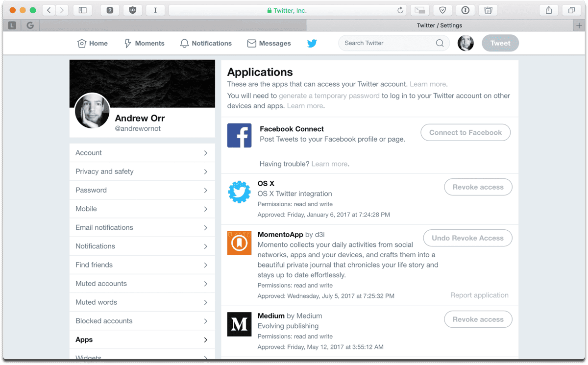Click the @andrewornot handle
Image resolution: width=588 pixels, height=365 pixels.
(x=138, y=128)
